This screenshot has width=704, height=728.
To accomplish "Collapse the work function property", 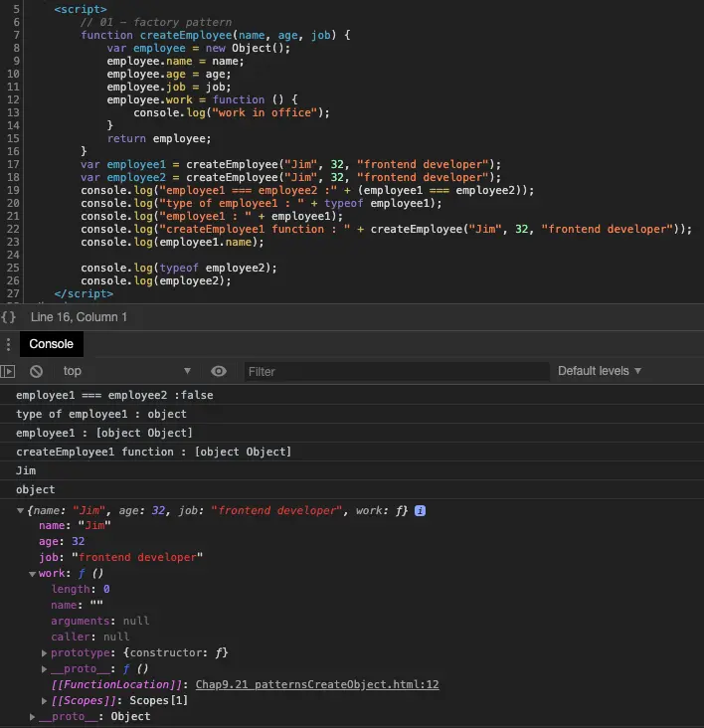I will 32,574.
